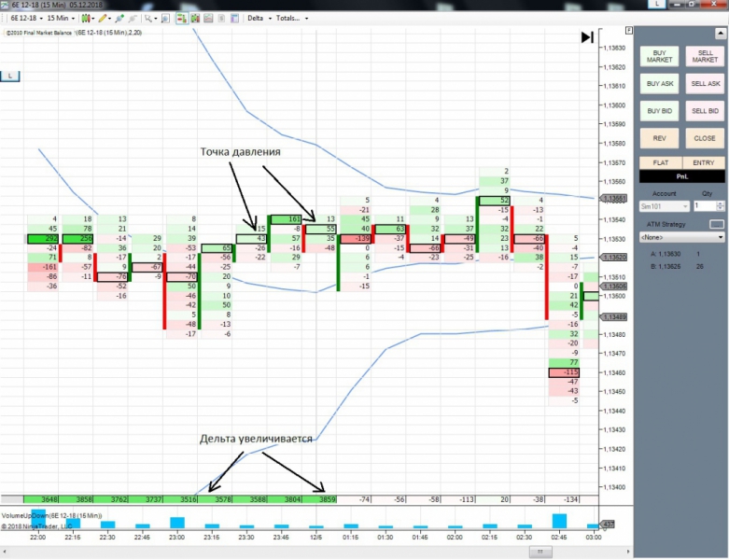Click the CLOSE position button
The image size is (729, 560).
[x=705, y=138]
